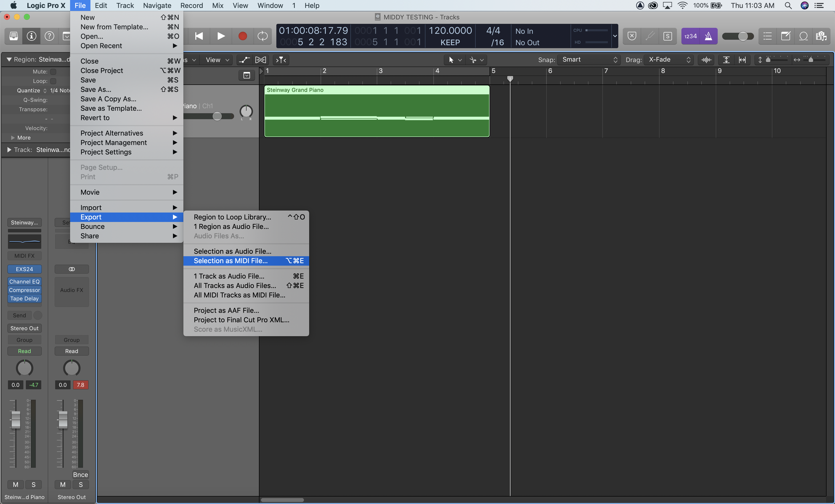835x504 pixels.
Task: Open the Note Pads icon
Action: coord(786,36)
